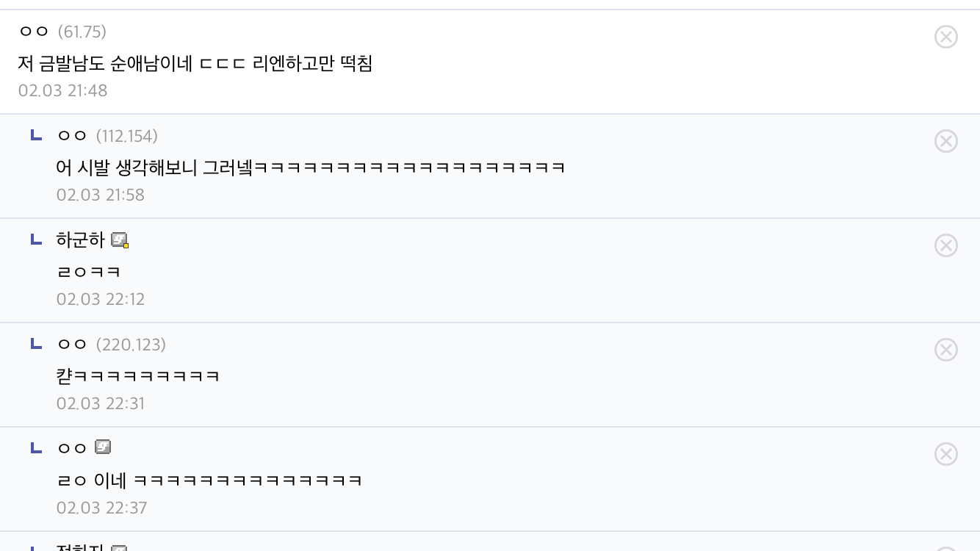Open the gallog icon next to 하군하
Viewport: 980px width, 551px height.
(x=120, y=240)
